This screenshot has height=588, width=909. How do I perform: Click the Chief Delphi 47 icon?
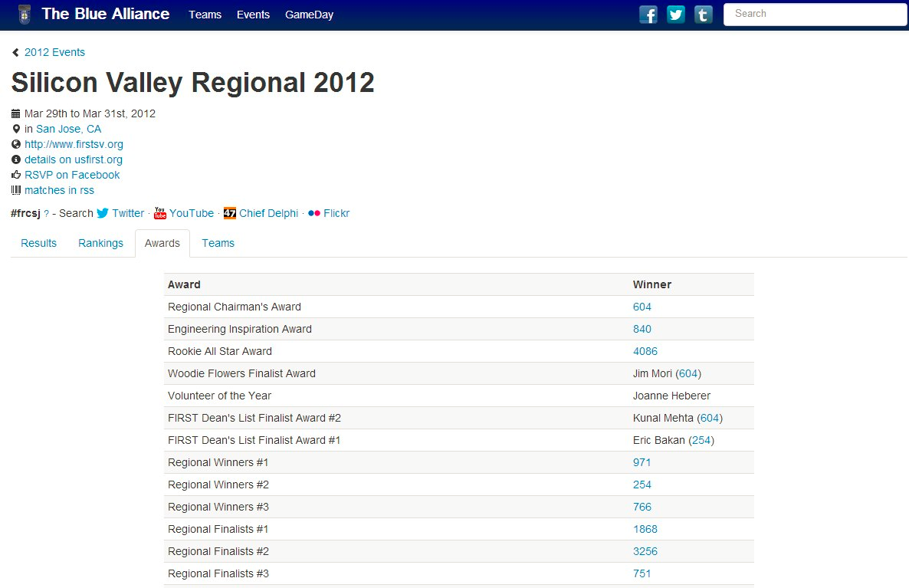tap(230, 213)
